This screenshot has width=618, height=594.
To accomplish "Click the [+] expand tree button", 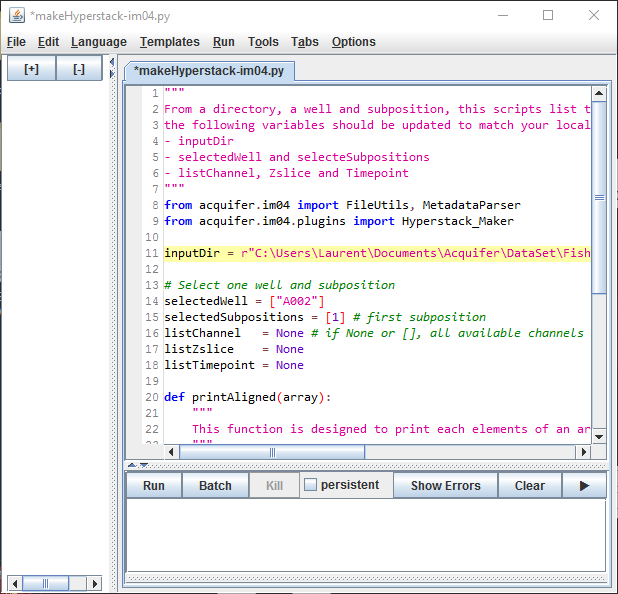I will (x=32, y=69).
